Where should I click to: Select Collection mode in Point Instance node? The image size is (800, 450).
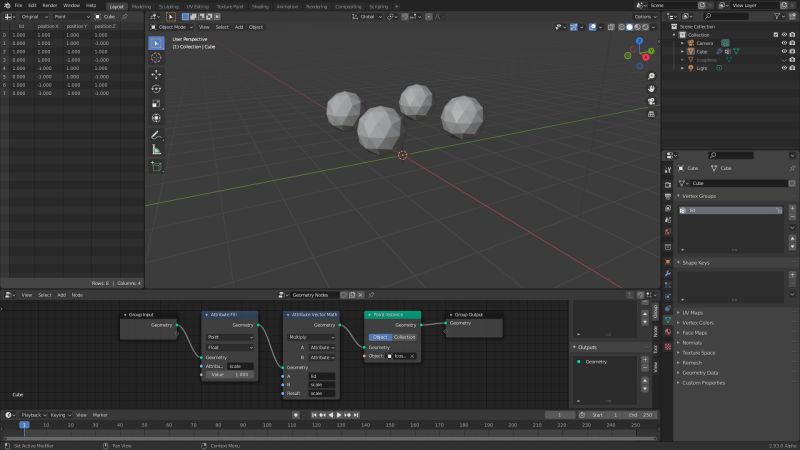[x=405, y=337]
